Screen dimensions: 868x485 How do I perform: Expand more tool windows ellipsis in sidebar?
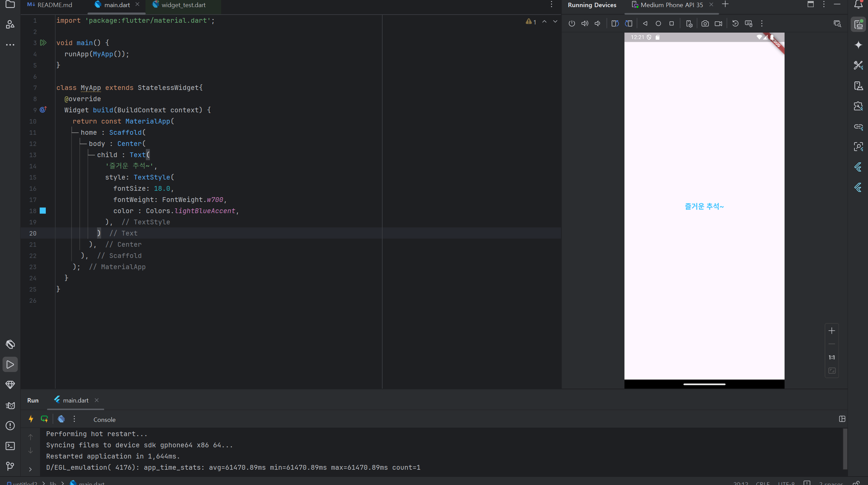coord(10,44)
